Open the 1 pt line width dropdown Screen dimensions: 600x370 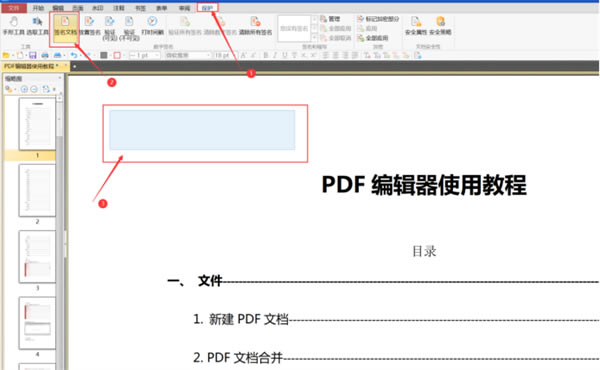click(144, 55)
